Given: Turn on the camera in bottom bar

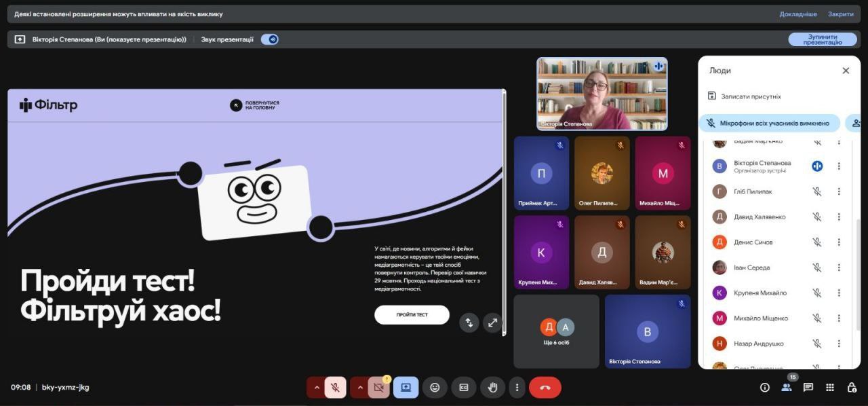Looking at the screenshot, I should pyautogui.click(x=379, y=387).
